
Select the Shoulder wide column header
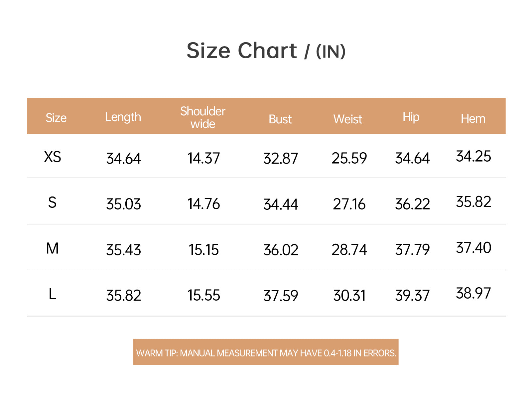[x=203, y=117]
